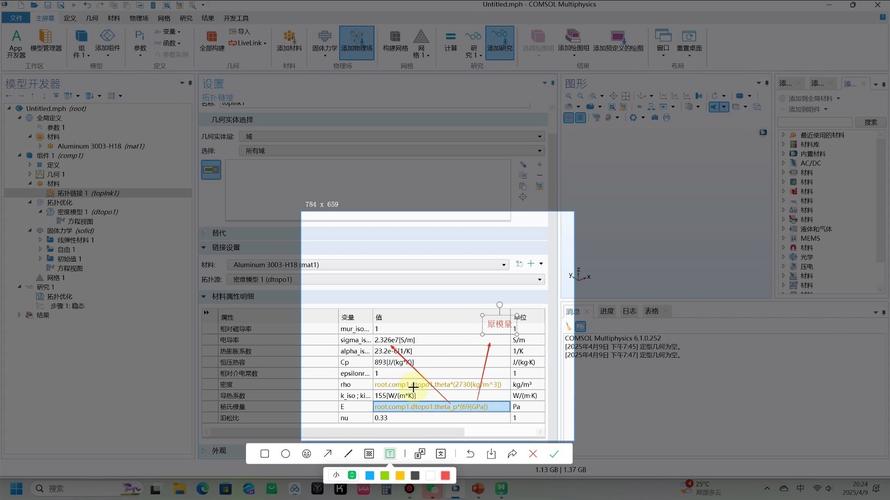Toggle the active text tool button
This screenshot has width=890, height=500.
coord(390,454)
